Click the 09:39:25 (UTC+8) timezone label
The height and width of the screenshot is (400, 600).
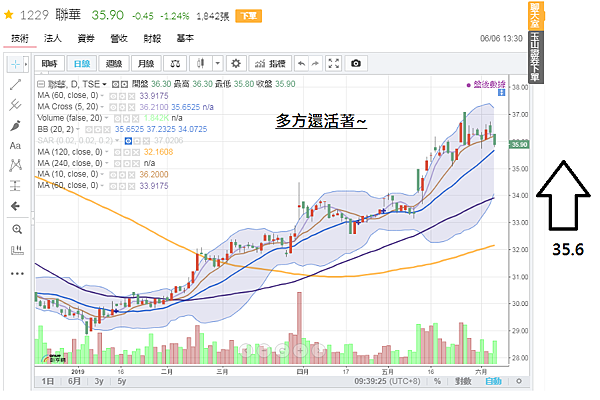387,381
